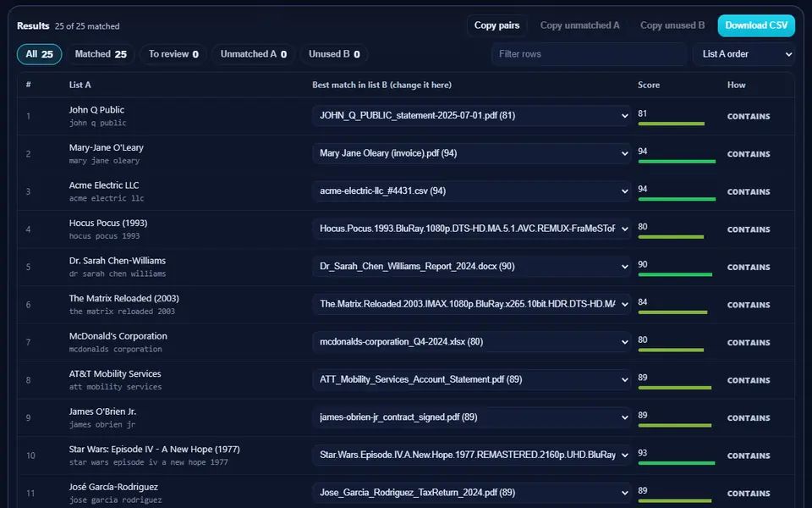The width and height of the screenshot is (812, 508).
Task: Click the '25 of 25 matched' summary text
Action: (87, 26)
